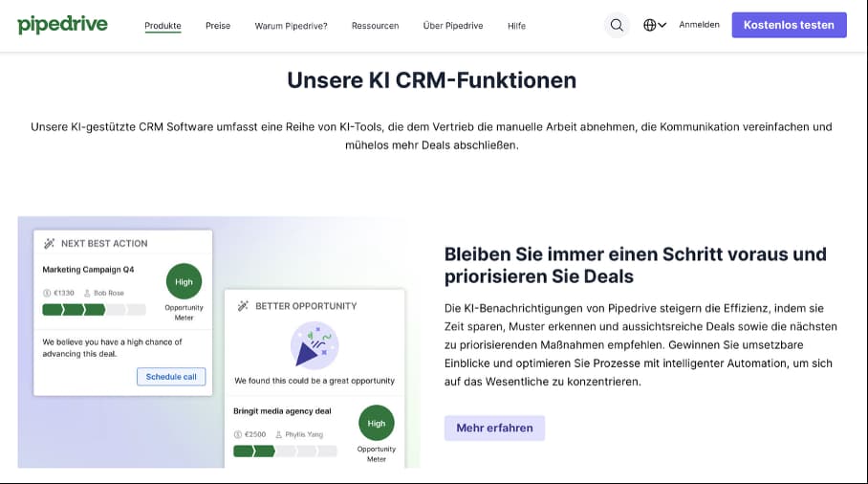Click magic wand icon beside Next Best Action

click(50, 243)
